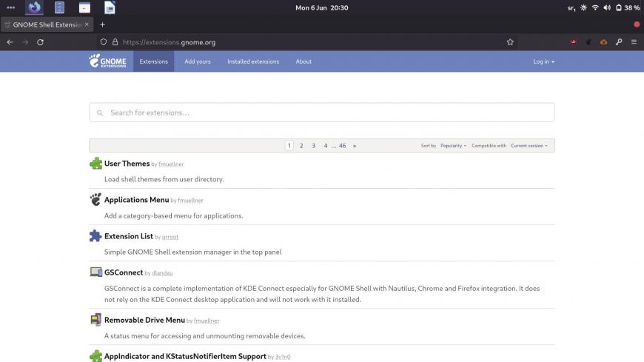Click the red uBlock extension icon
644x362 pixels.
point(574,42)
